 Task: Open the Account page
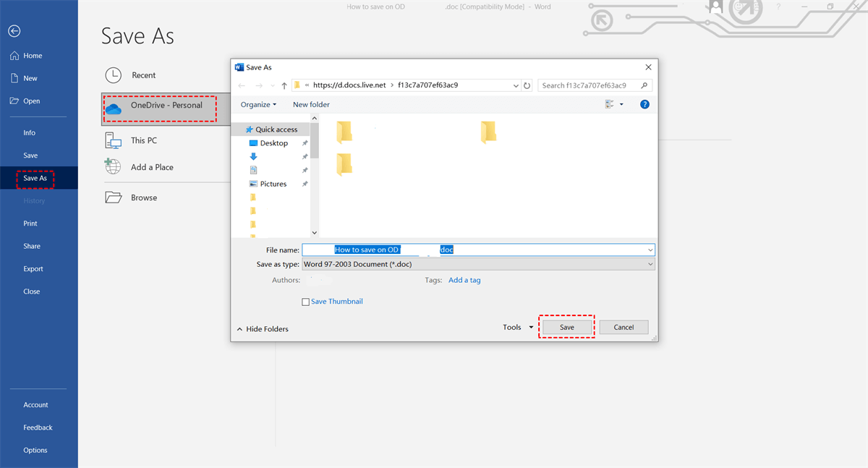(x=35, y=405)
